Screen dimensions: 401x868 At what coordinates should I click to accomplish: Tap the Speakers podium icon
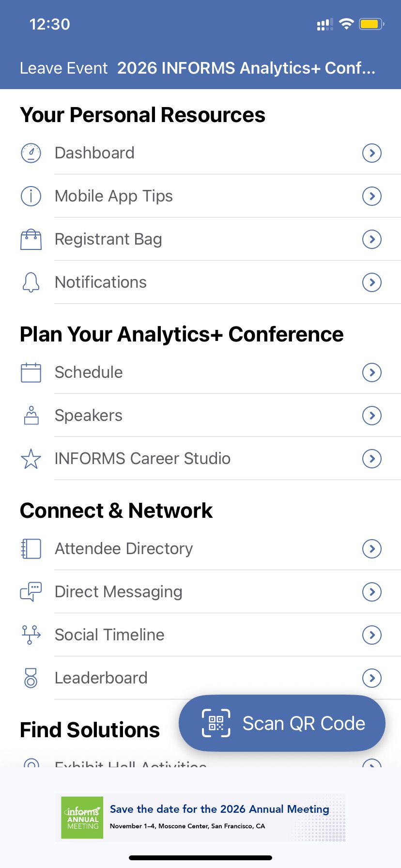[31, 416]
